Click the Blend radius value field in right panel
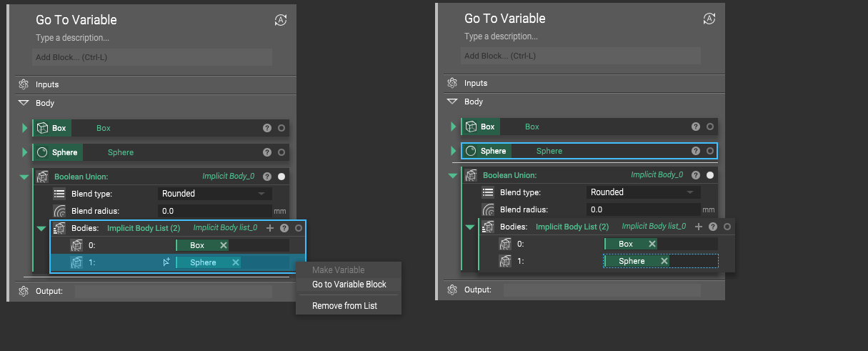Viewport: 868px width, 351px height. click(643, 209)
